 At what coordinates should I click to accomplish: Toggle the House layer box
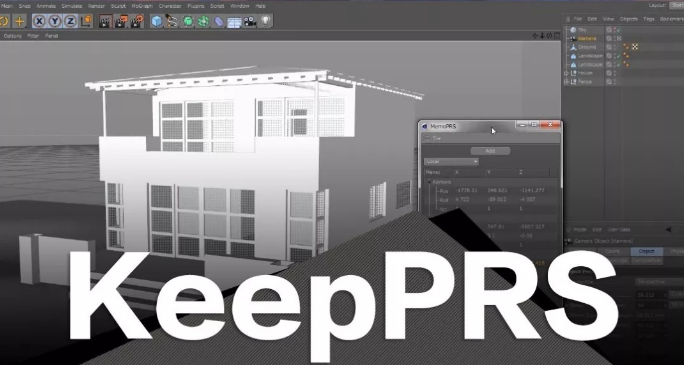(609, 73)
